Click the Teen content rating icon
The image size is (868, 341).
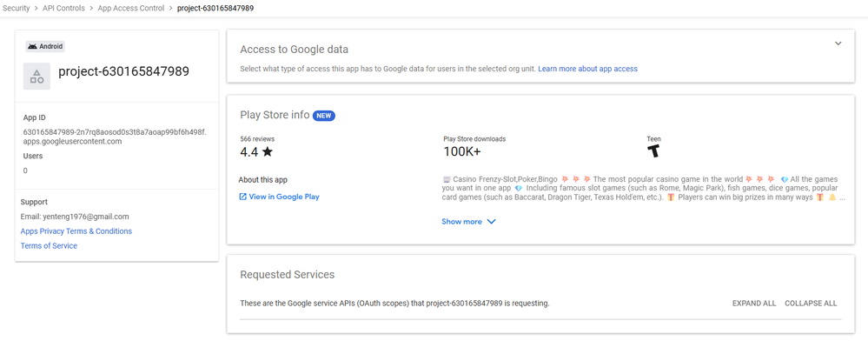pyautogui.click(x=653, y=151)
